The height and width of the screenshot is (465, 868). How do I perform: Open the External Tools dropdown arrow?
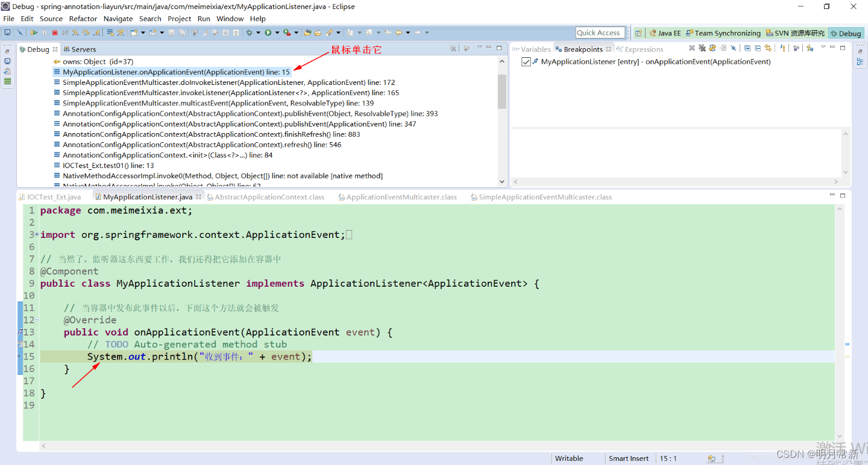coord(296,33)
